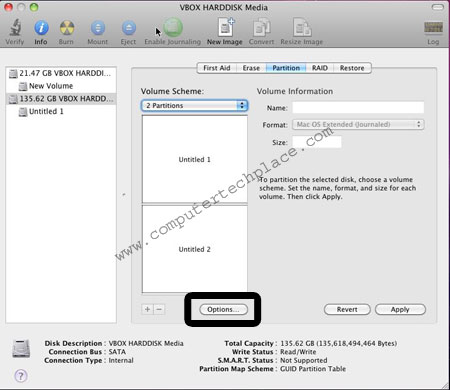
Task: Click the Convert toolbar icon
Action: pos(262,27)
